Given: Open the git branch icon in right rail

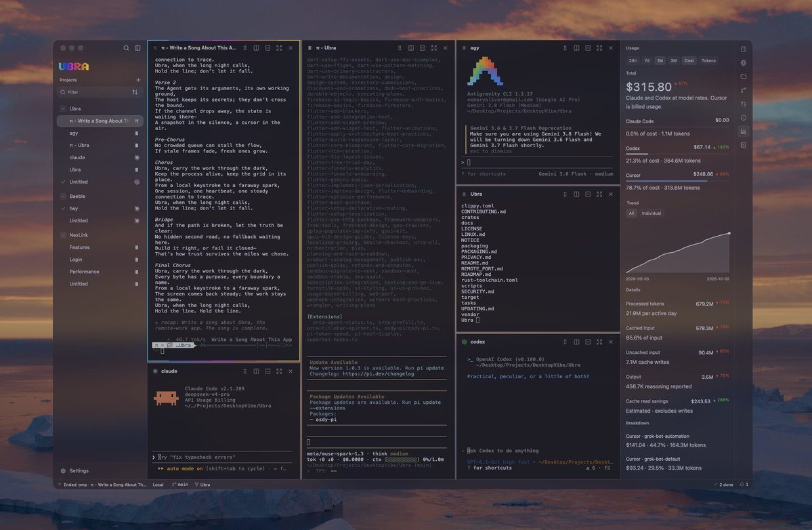Looking at the screenshot, I should pos(744,90).
